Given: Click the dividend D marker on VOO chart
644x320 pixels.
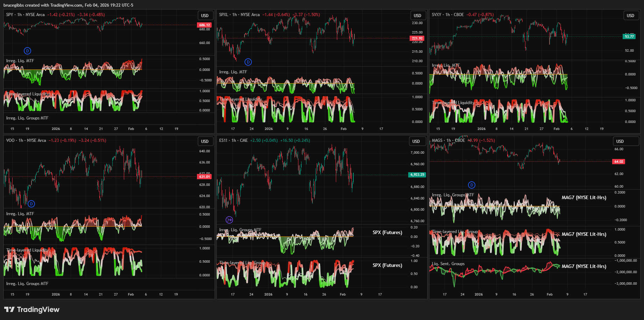Looking at the screenshot, I should coord(31,204).
